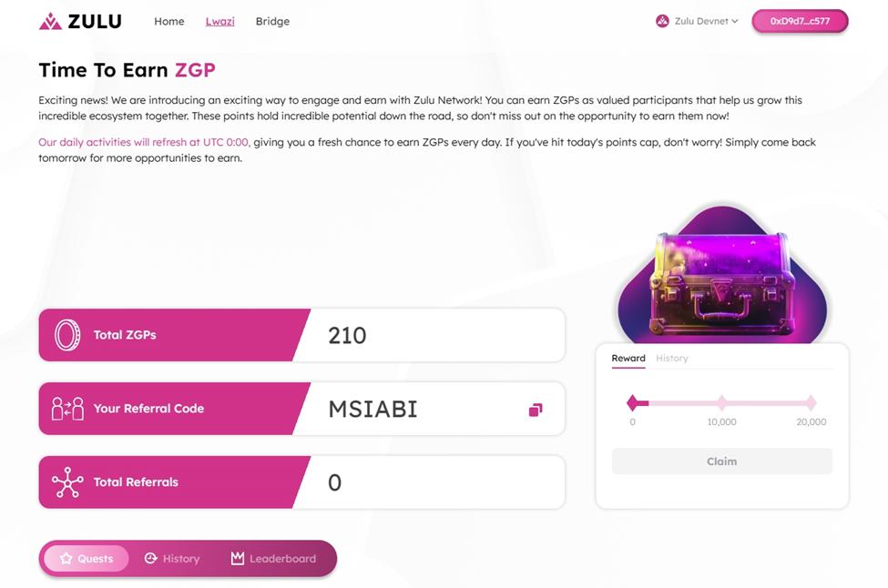The image size is (888, 588).
Task: Open wallet address 0xD9d7...c577 button
Action: (800, 21)
